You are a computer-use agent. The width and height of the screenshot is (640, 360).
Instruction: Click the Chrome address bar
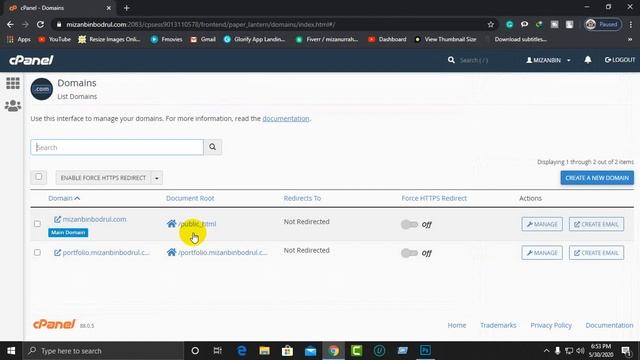(273, 24)
